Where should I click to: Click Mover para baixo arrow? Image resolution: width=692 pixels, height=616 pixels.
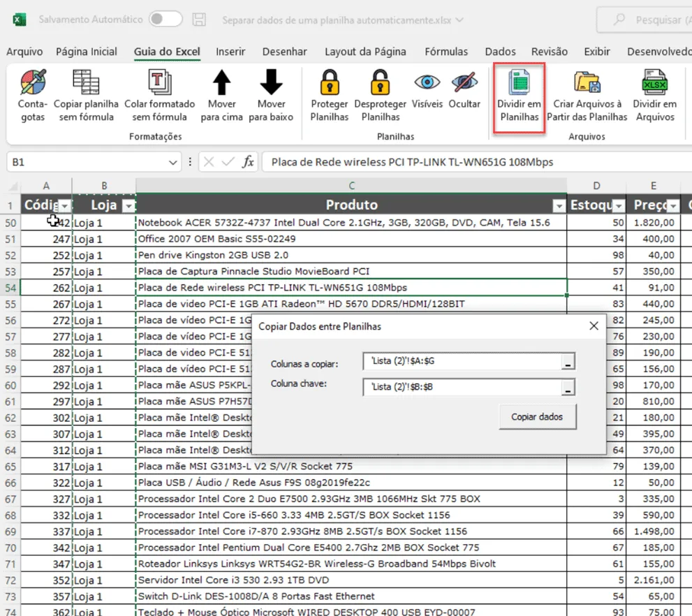pos(271,82)
